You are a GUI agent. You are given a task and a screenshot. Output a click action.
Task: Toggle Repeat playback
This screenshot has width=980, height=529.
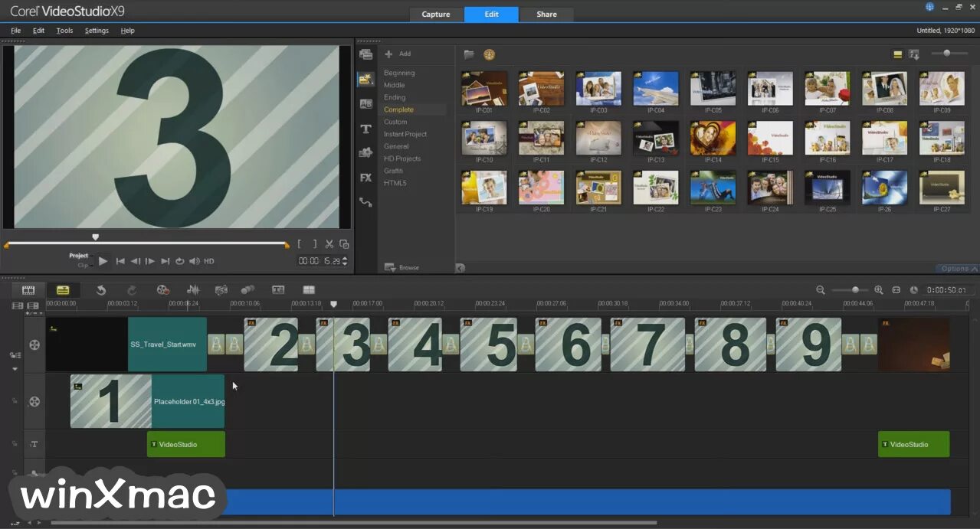point(179,261)
